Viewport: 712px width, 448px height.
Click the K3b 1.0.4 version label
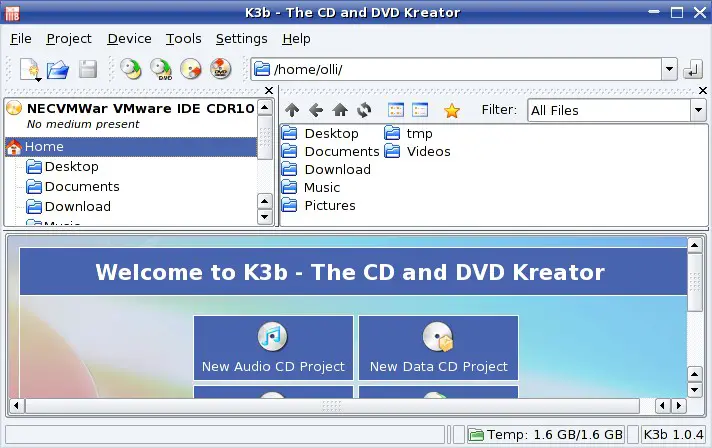click(x=673, y=435)
